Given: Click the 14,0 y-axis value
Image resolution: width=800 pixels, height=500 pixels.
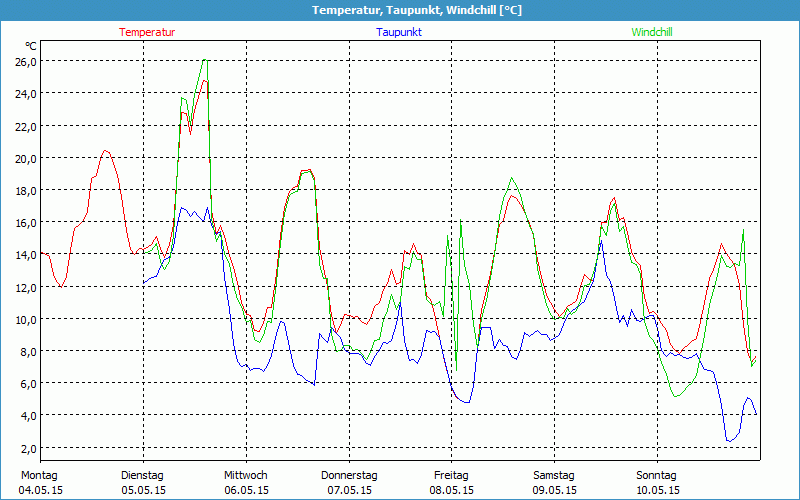Looking at the screenshot, I should 26,255.
